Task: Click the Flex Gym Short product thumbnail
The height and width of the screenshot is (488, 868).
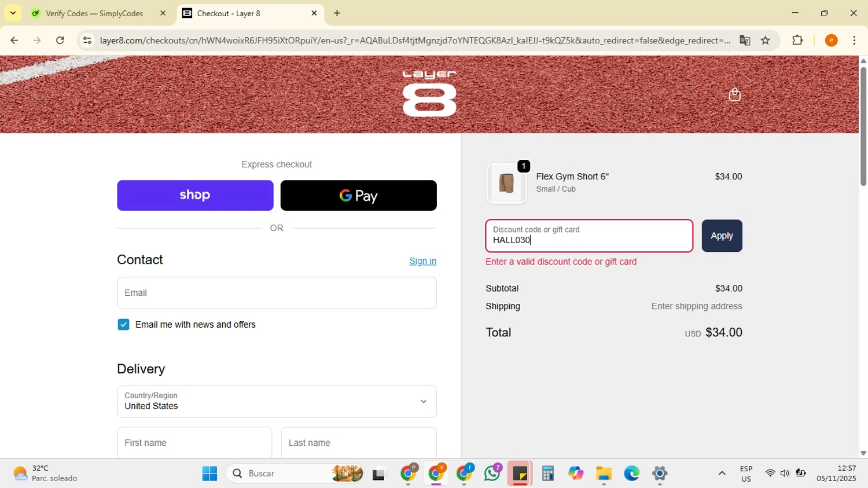Action: point(506,184)
